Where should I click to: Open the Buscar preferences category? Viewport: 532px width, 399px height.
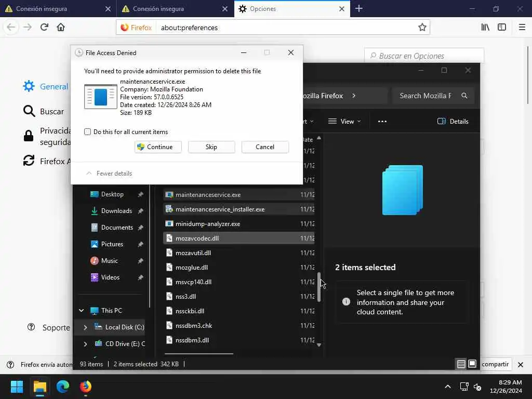[x=44, y=111]
